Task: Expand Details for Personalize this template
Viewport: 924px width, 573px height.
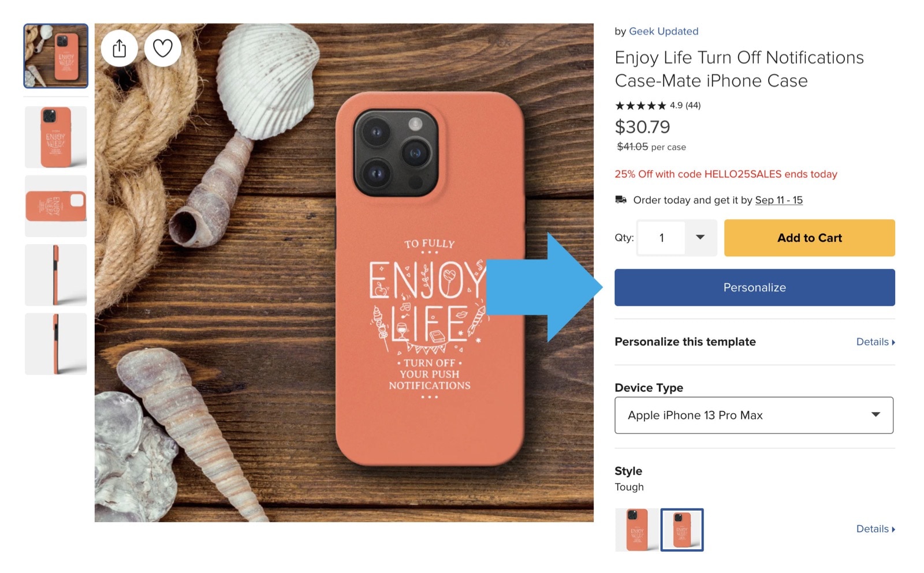Action: [875, 342]
